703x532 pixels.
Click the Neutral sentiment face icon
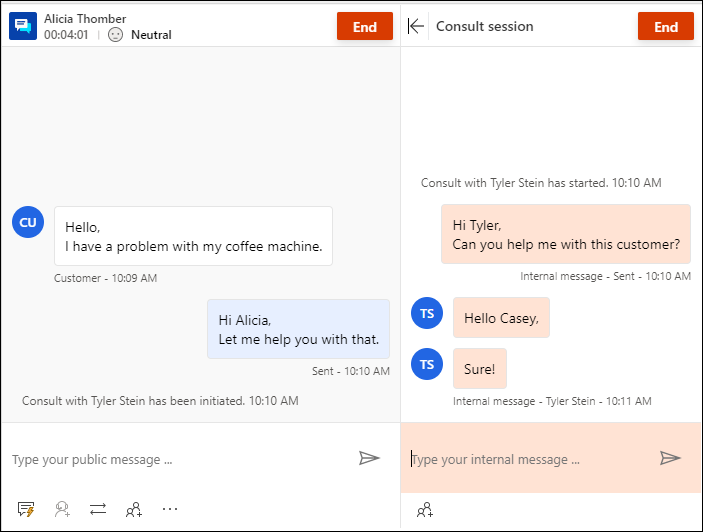pos(115,35)
